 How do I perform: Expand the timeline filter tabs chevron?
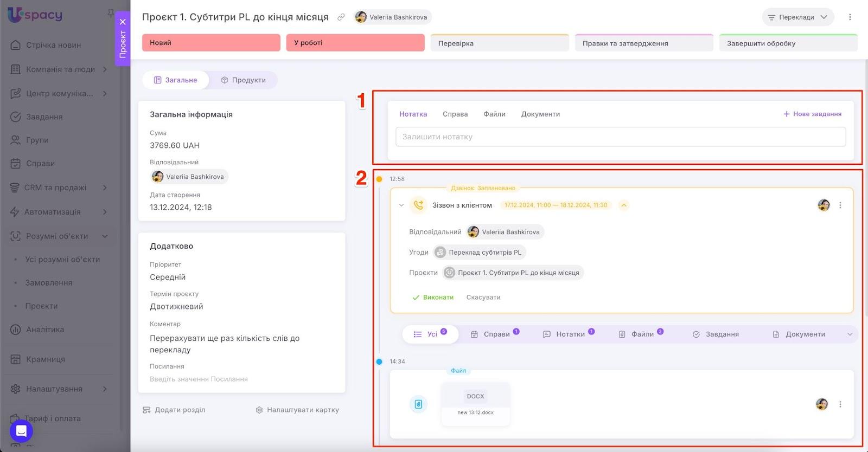coord(850,334)
